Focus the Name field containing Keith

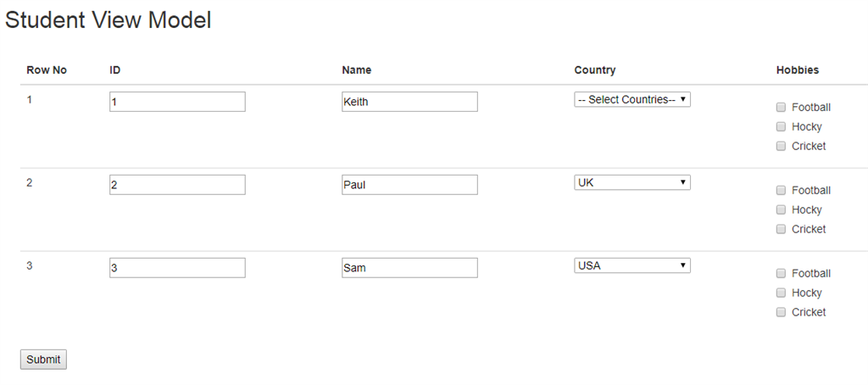coord(409,102)
